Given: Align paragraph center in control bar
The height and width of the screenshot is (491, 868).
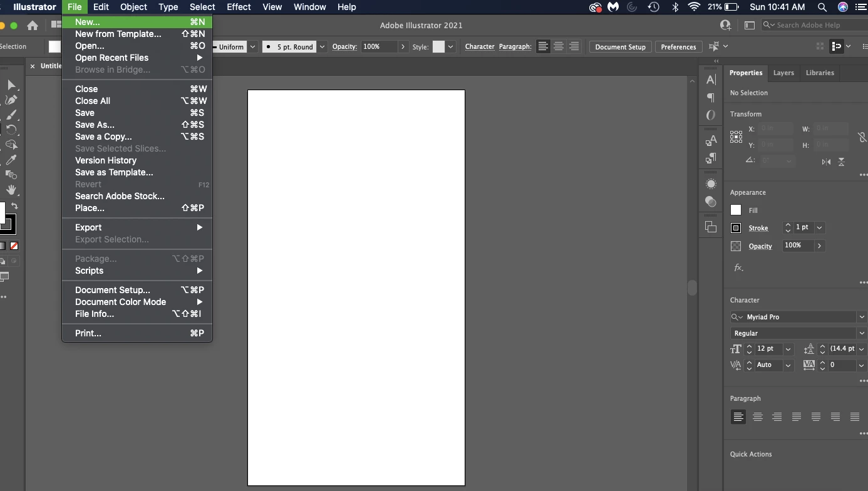Looking at the screenshot, I should pyautogui.click(x=559, y=46).
